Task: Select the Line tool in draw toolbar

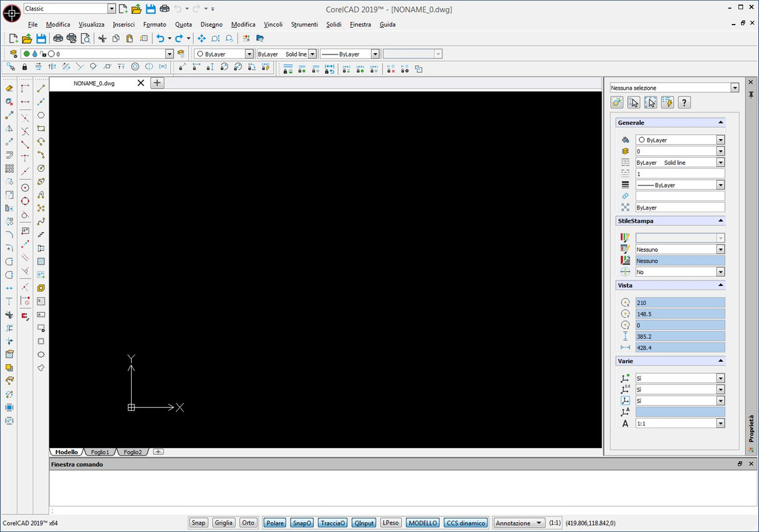Action: [41, 88]
